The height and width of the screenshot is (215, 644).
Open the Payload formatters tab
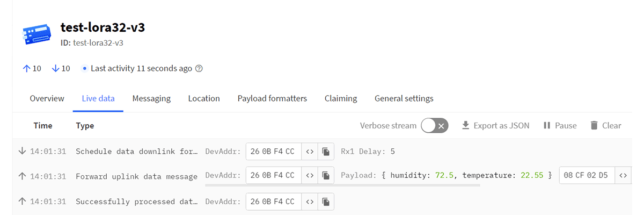point(272,98)
